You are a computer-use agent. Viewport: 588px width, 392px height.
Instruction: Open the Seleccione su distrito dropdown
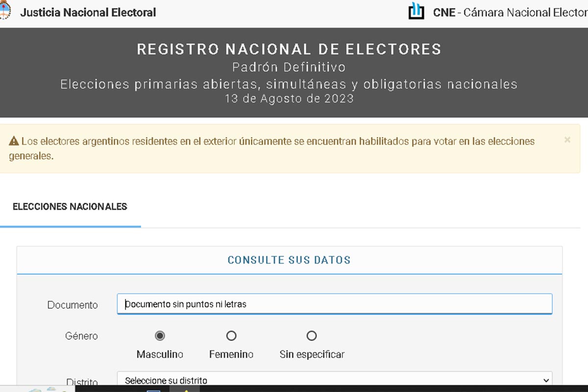pyautogui.click(x=335, y=380)
